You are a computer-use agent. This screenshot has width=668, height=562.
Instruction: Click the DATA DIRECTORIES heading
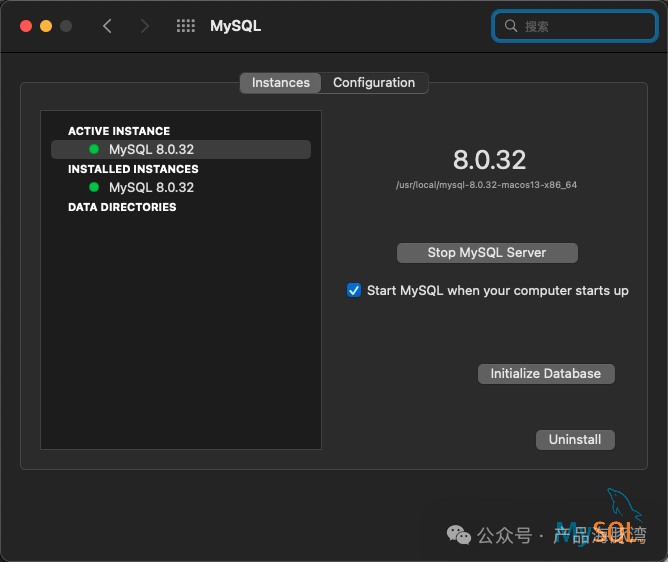pyautogui.click(x=122, y=207)
